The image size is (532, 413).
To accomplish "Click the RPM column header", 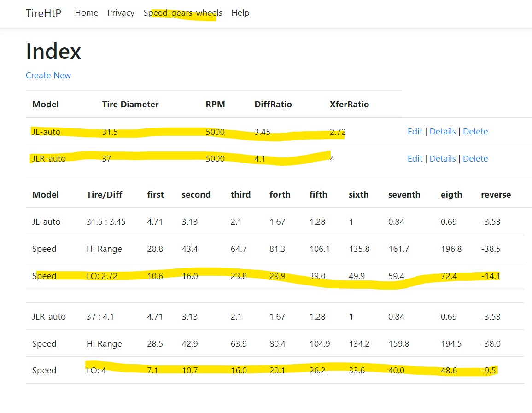I will click(215, 105).
